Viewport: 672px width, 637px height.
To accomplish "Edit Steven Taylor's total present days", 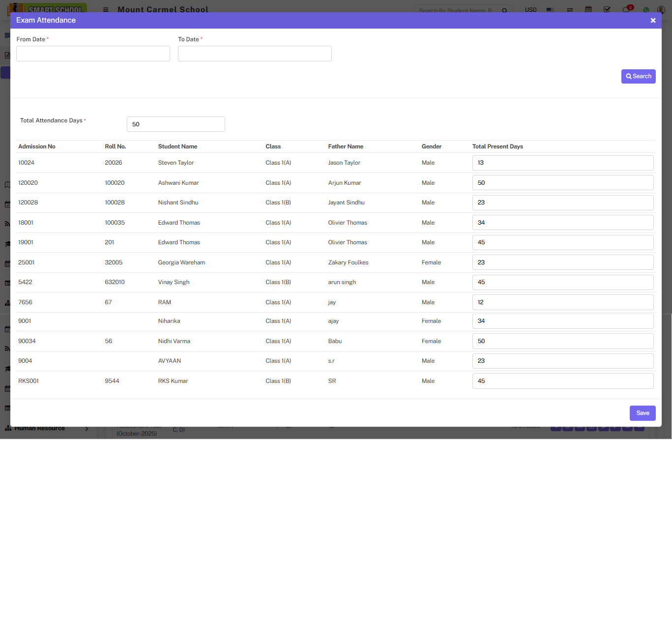I will pos(562,163).
